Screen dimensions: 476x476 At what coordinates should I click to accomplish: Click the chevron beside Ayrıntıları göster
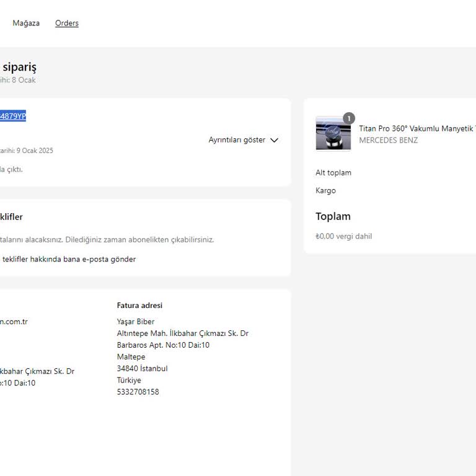275,140
